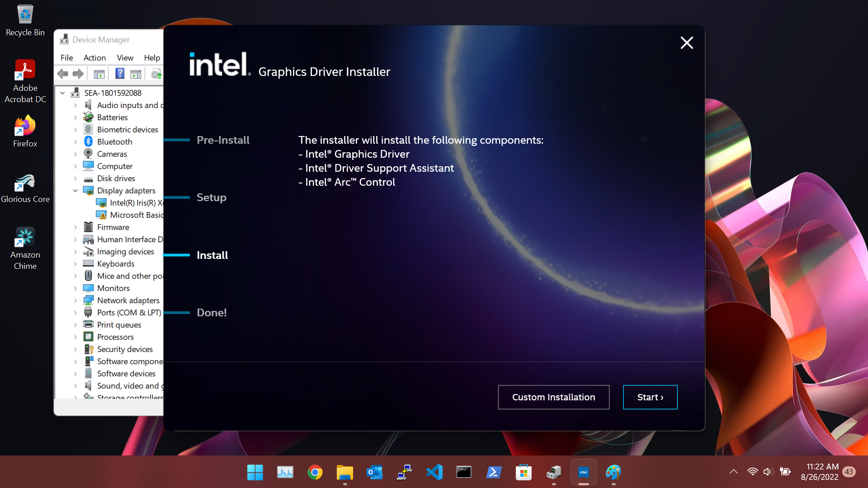
Task: Click Forward arrow in Device Manager toolbar
Action: click(x=78, y=74)
